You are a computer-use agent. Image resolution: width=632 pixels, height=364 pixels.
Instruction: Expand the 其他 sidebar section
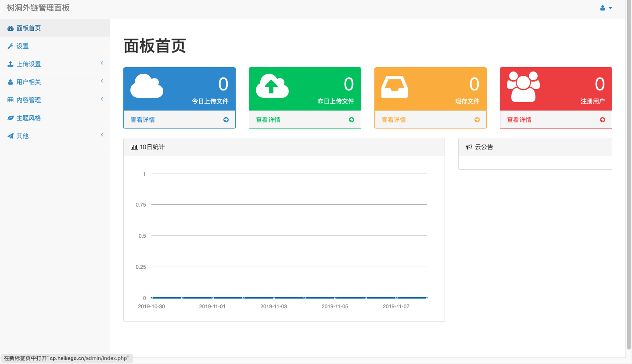55,136
